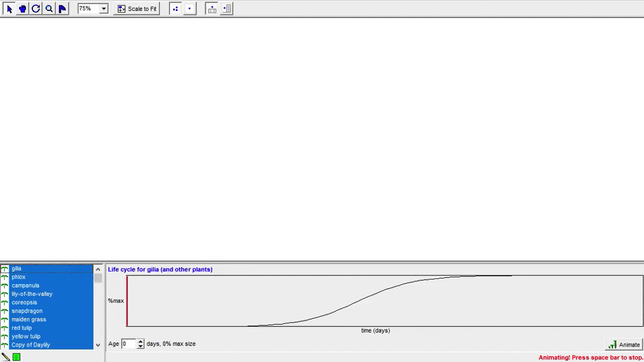Screen dimensions: 644x362
Task: Click the multiple-plants display icon
Action: pyautogui.click(x=175, y=8)
